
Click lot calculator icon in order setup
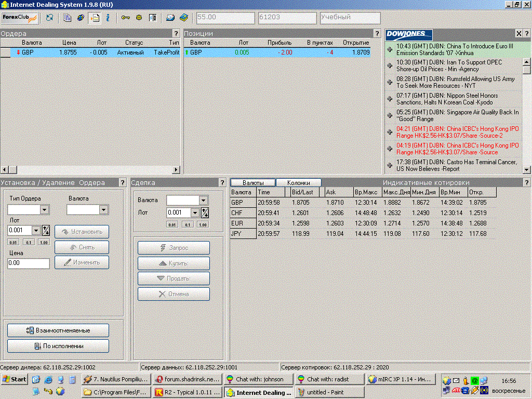pos(46,230)
